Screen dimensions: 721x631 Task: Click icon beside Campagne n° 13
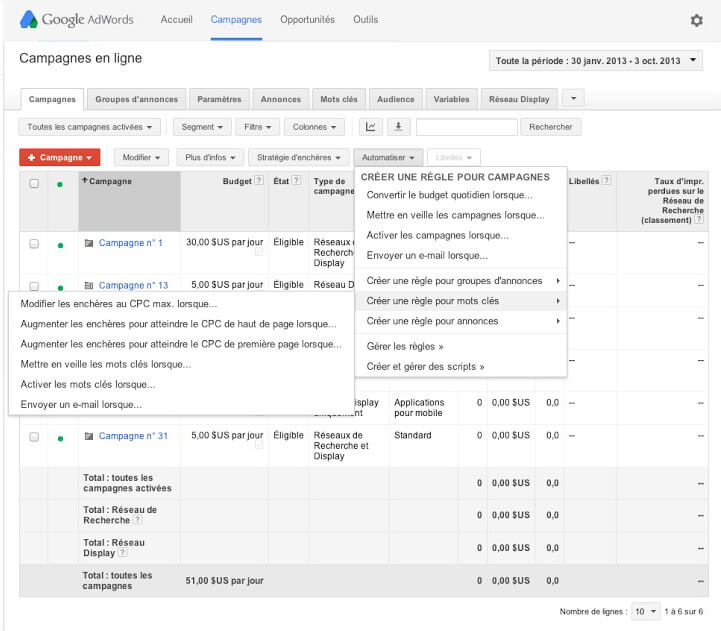[89, 286]
